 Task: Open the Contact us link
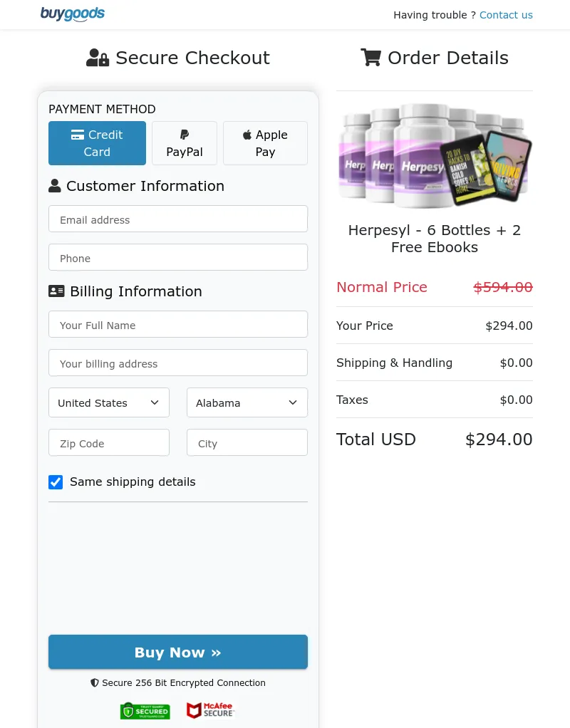[x=506, y=15]
